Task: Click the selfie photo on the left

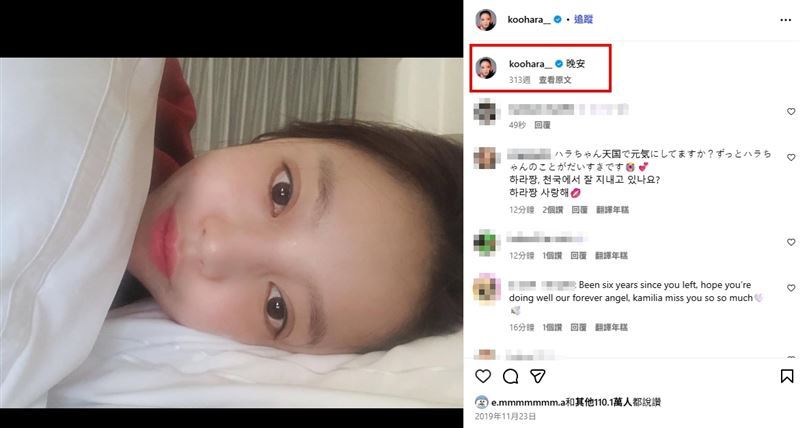Action: pos(231,232)
